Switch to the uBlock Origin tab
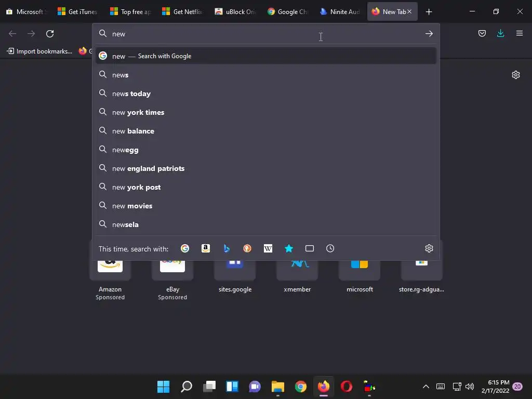The height and width of the screenshot is (399, 532). (235, 11)
